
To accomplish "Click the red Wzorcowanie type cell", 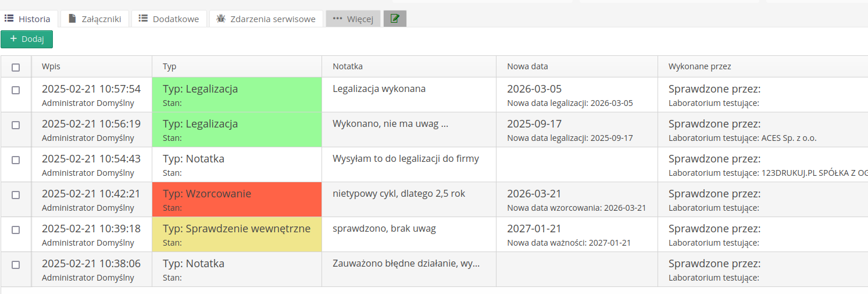I will point(237,199).
